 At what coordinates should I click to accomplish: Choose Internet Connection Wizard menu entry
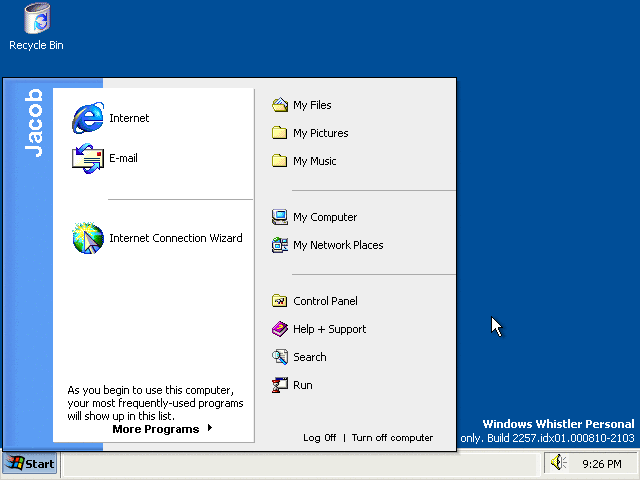pyautogui.click(x=176, y=238)
